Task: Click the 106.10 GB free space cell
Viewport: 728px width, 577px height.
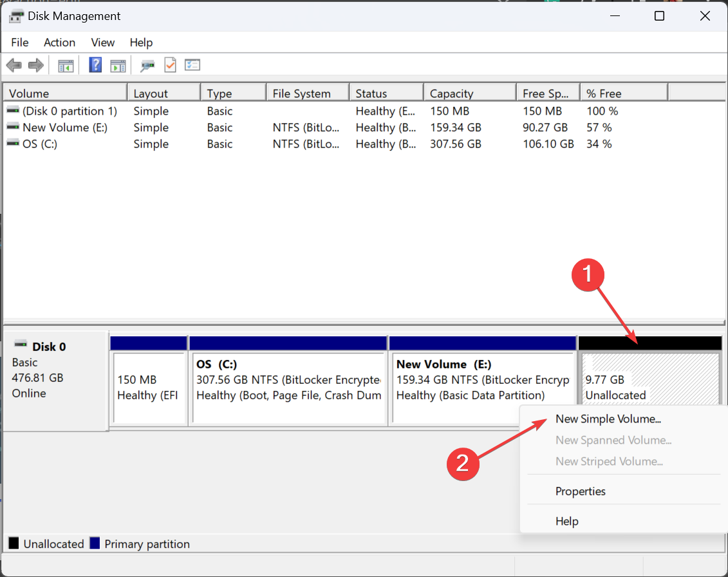Action: tap(548, 144)
